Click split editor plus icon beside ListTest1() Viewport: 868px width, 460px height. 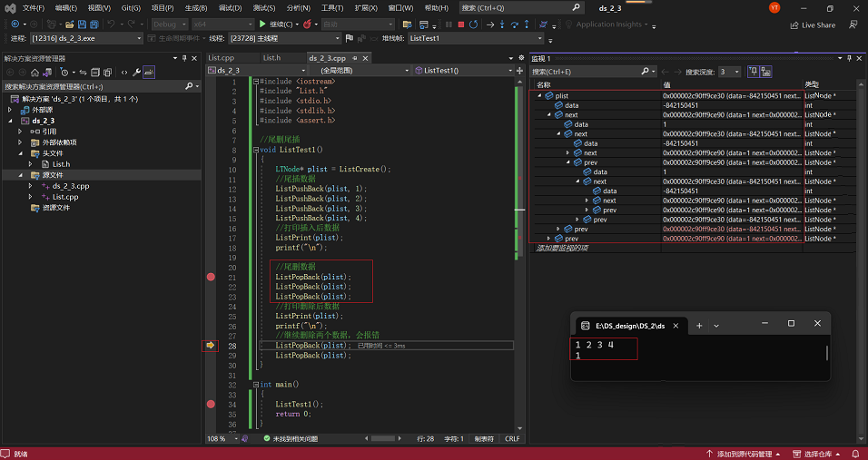[520, 70]
